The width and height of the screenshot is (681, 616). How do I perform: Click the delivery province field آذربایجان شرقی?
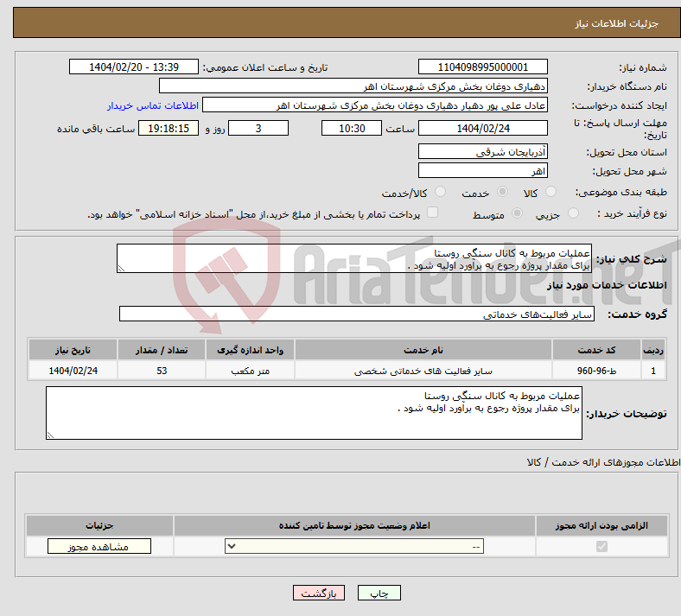click(x=482, y=151)
